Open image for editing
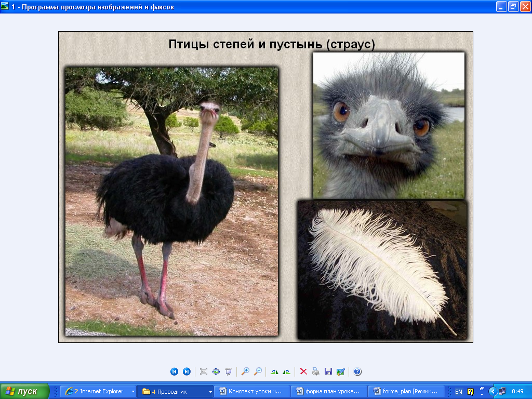The height and width of the screenshot is (399, 532). [x=341, y=371]
